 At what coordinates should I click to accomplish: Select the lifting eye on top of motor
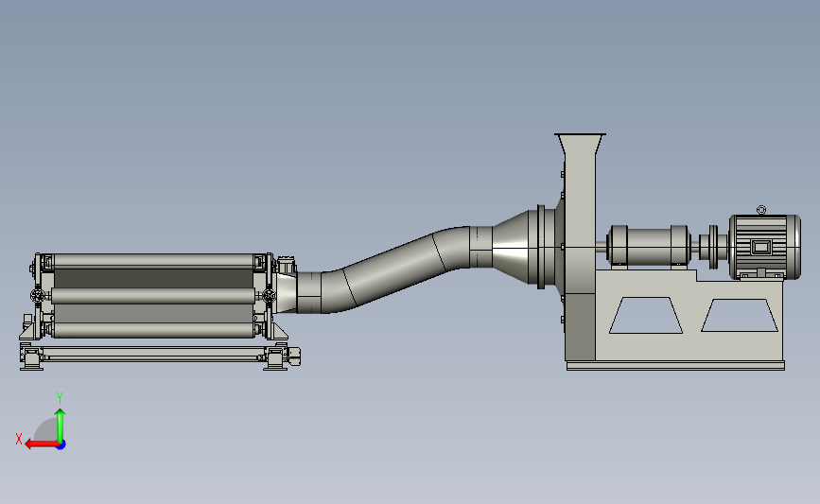(x=761, y=210)
